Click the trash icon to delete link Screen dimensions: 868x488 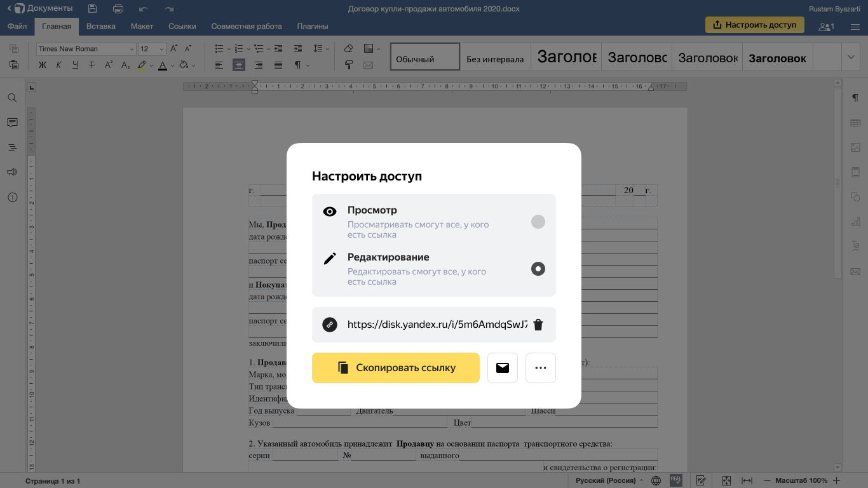[x=538, y=325]
